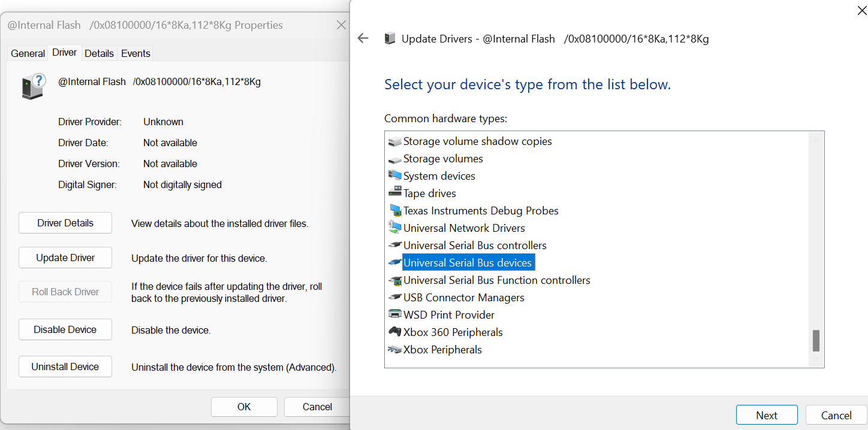Screen dimensions: 868x430
Task: Select Universal Serial Bus controllers from the list
Action: 475,245
